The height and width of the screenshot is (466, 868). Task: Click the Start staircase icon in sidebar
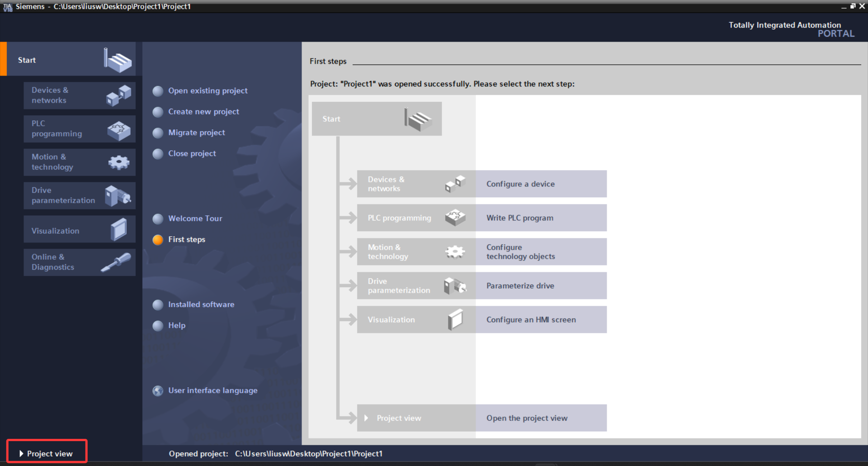[x=118, y=60]
